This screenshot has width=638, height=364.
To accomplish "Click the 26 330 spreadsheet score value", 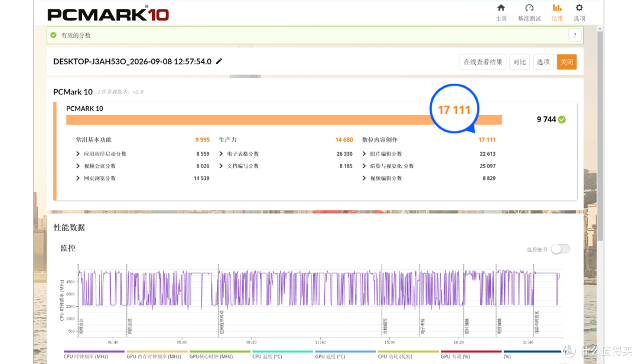I will (x=344, y=154).
